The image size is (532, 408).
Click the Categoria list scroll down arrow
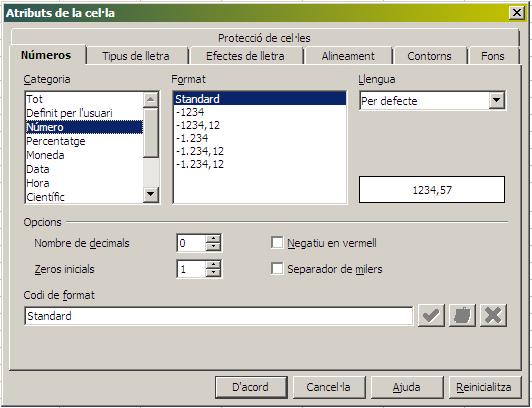[x=151, y=195]
